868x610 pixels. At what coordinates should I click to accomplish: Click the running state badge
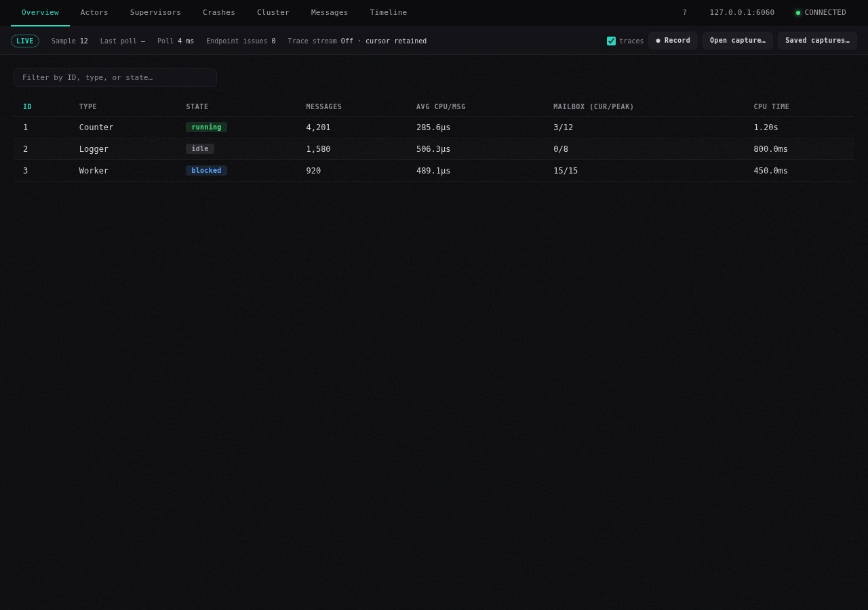206,127
